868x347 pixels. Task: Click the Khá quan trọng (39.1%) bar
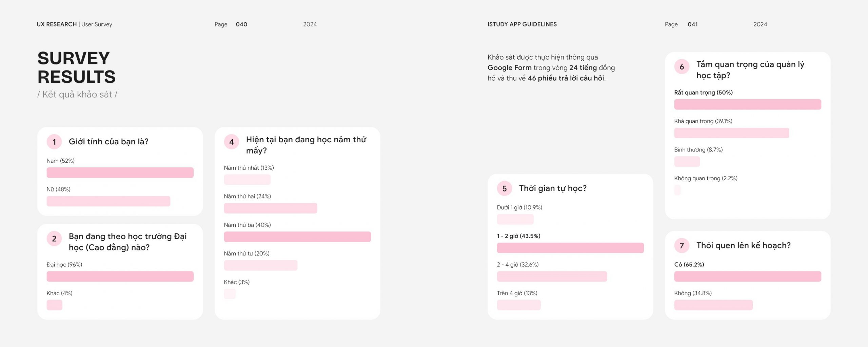tap(732, 133)
